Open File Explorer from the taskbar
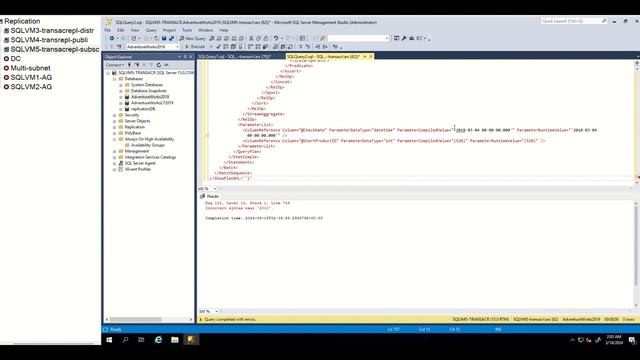This screenshot has width=640, height=360. [x=175, y=340]
